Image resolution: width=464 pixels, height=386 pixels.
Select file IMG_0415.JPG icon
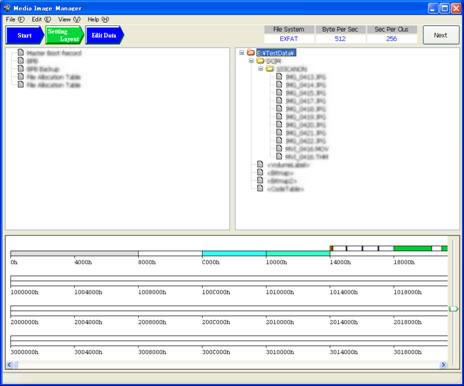pyautogui.click(x=279, y=93)
